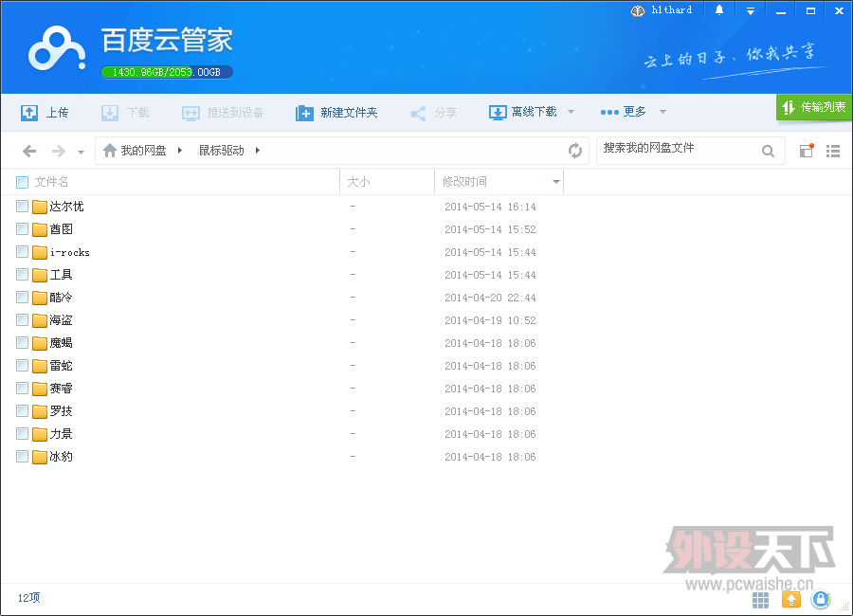The width and height of the screenshot is (853, 616).
Task: Check the 魔蝎 folder checkbox
Action: 23,343
